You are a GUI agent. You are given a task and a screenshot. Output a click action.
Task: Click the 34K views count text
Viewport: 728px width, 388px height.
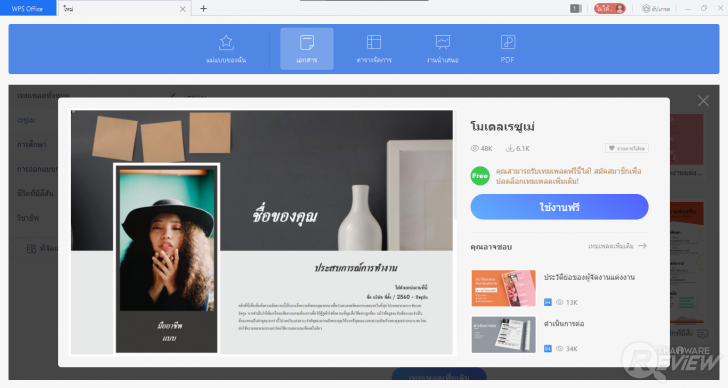[572, 349]
